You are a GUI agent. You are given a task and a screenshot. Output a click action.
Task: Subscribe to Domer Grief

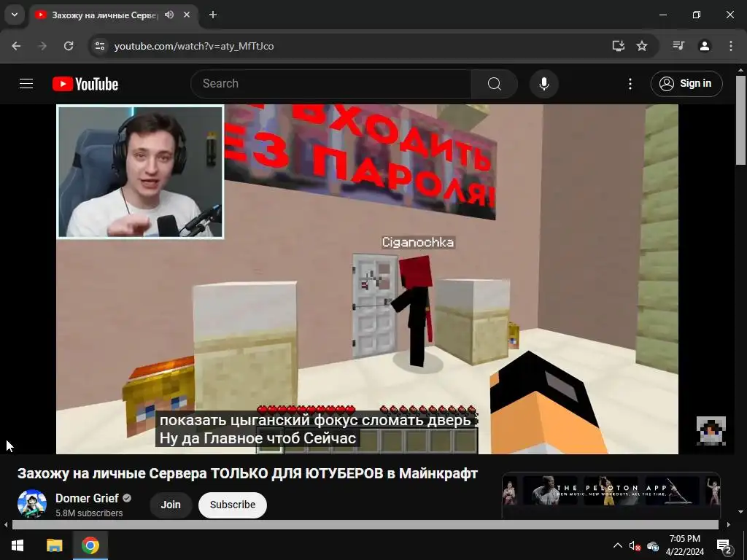[233, 505]
